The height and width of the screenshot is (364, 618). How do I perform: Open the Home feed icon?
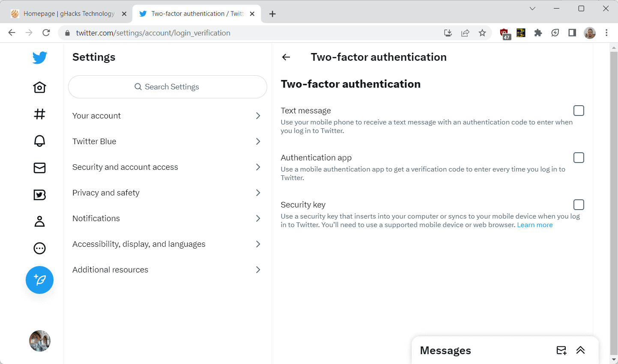(39, 87)
